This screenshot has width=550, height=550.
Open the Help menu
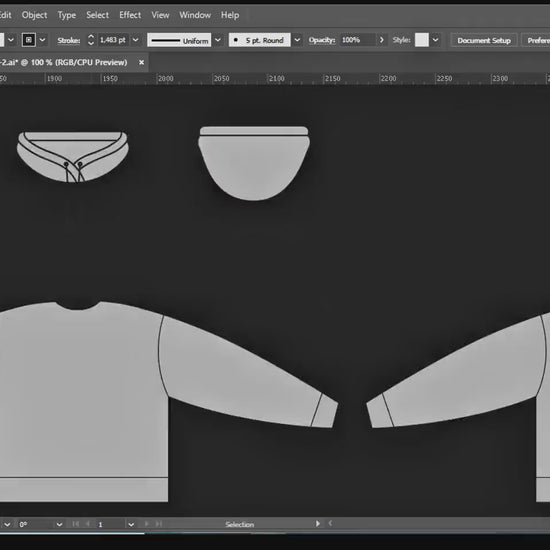point(230,15)
